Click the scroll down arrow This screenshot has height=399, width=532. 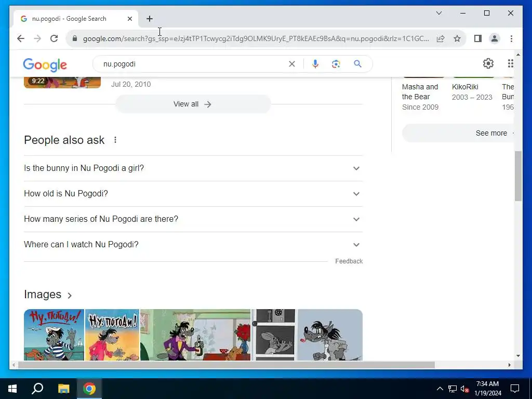tap(518, 356)
